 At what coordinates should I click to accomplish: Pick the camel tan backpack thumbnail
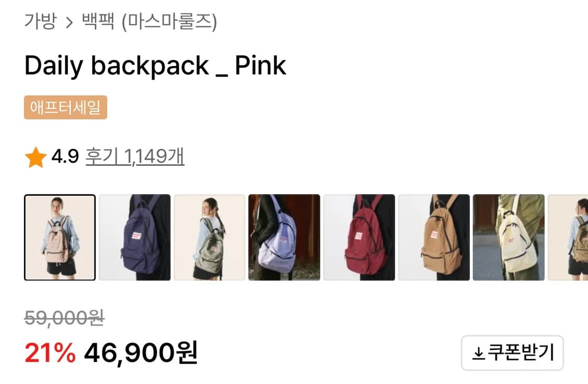tap(434, 237)
